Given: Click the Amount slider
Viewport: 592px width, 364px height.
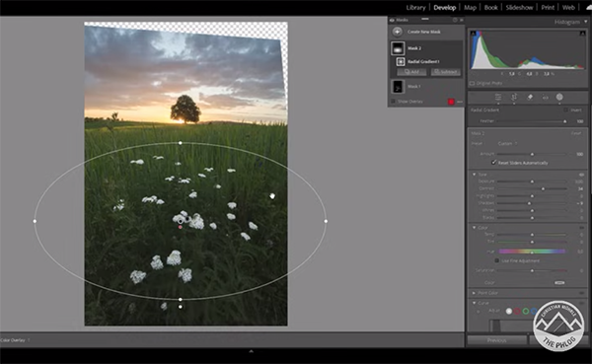Looking at the screenshot, I should [532, 154].
